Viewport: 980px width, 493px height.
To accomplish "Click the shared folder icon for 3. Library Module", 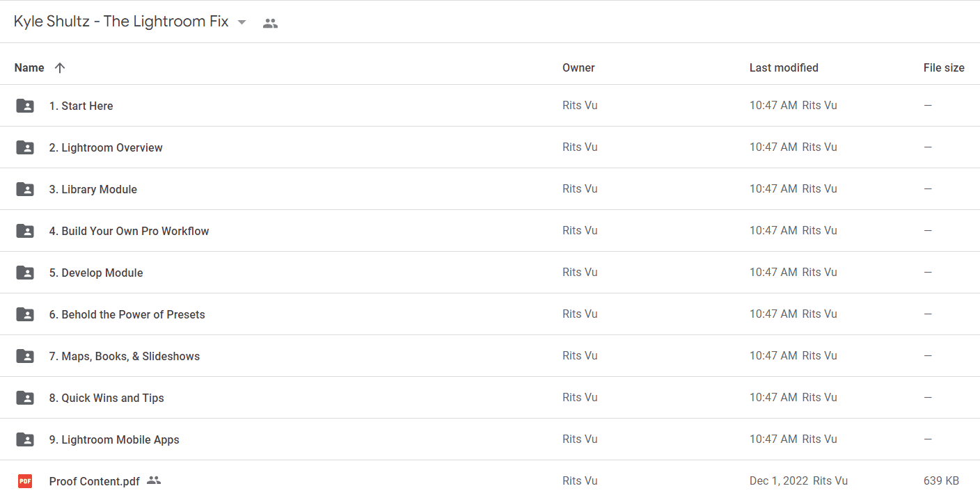I will [25, 189].
